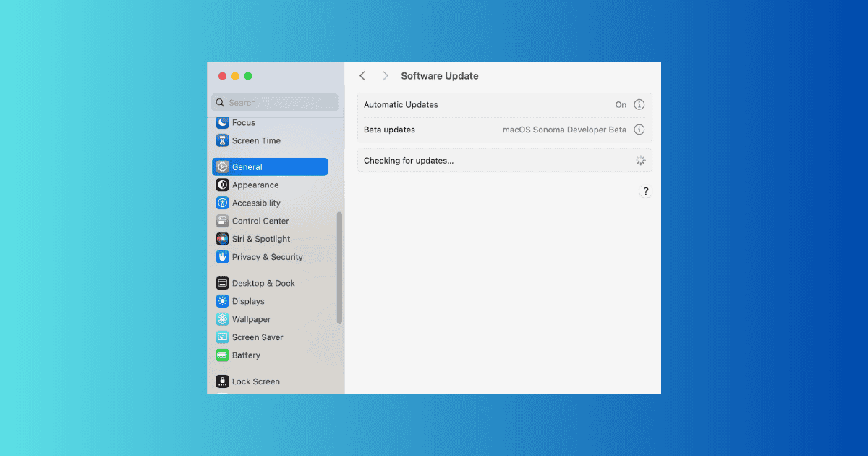
Task: Select Screen Saver label
Action: point(258,337)
